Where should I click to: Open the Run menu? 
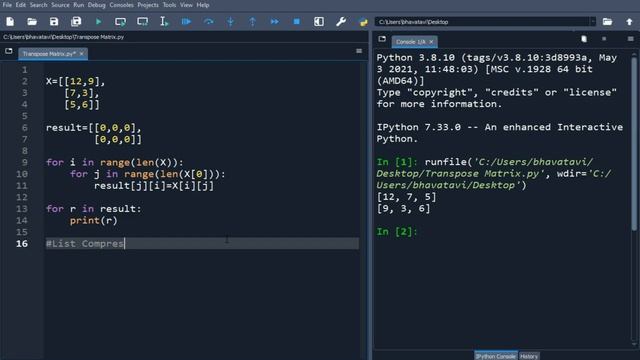click(78, 5)
